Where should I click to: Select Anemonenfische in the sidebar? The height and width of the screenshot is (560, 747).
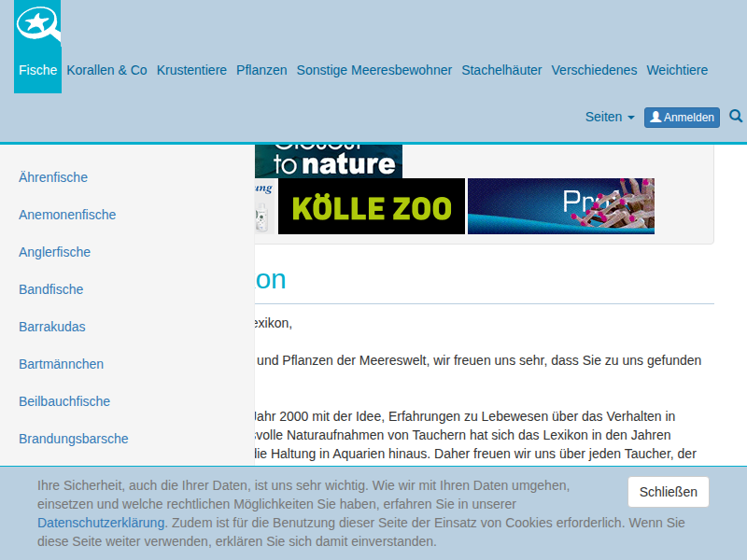pos(67,215)
